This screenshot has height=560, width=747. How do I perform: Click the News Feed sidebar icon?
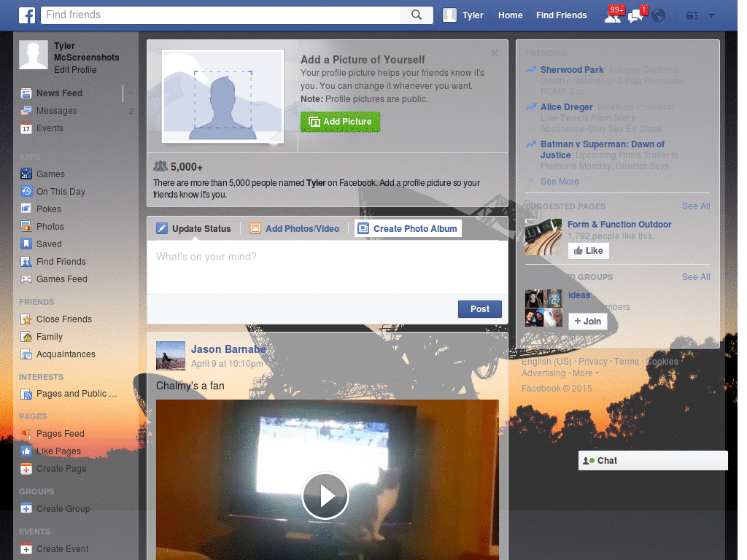point(26,93)
